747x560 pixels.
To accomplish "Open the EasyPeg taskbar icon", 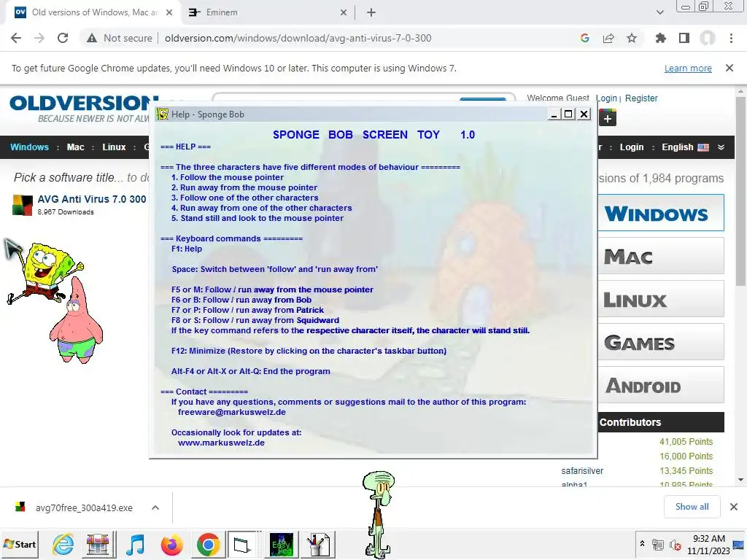I will (281, 544).
